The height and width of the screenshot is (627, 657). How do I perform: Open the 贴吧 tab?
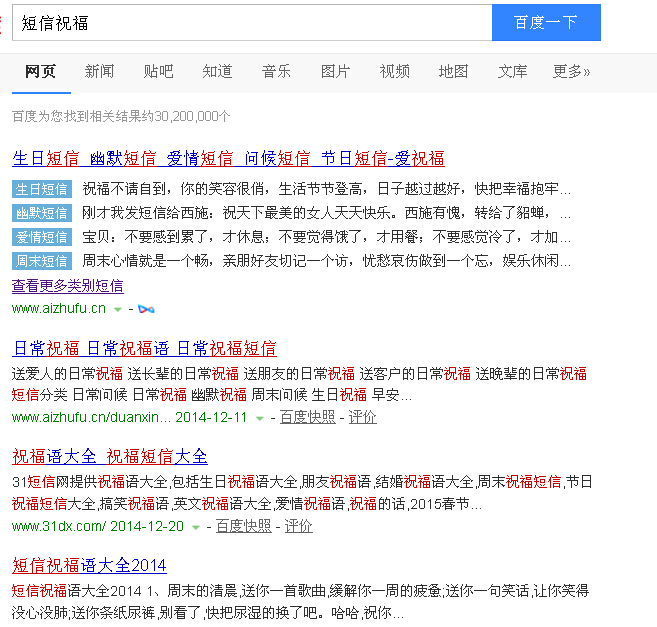158,71
